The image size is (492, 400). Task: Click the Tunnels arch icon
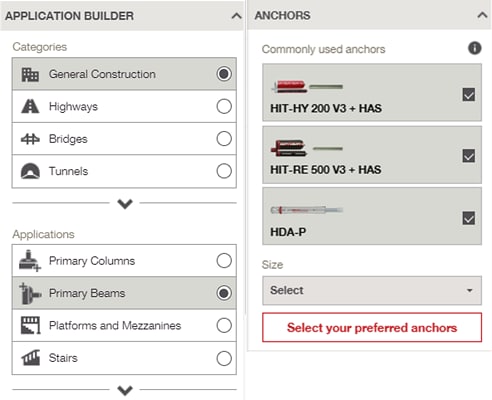click(30, 171)
